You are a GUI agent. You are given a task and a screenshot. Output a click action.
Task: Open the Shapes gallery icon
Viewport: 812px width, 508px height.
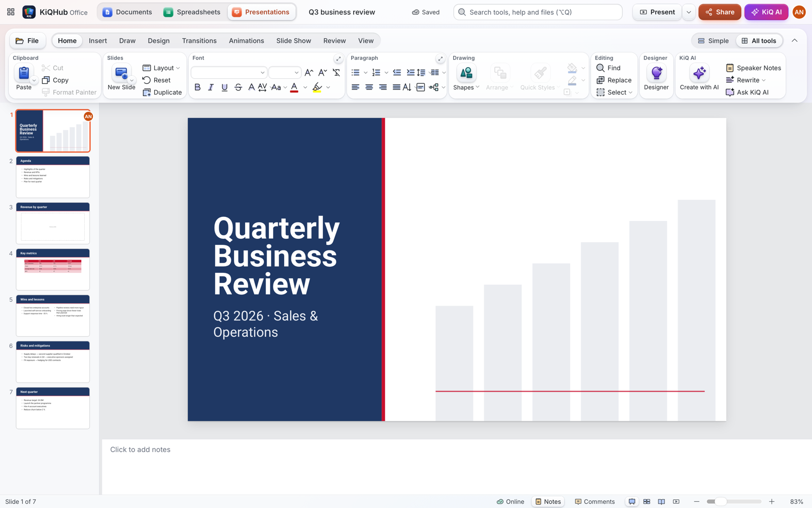click(x=465, y=73)
